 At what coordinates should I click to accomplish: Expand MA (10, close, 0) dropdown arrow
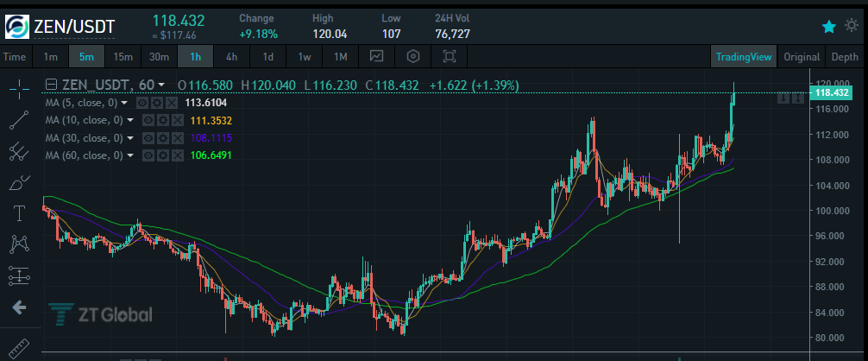click(130, 121)
